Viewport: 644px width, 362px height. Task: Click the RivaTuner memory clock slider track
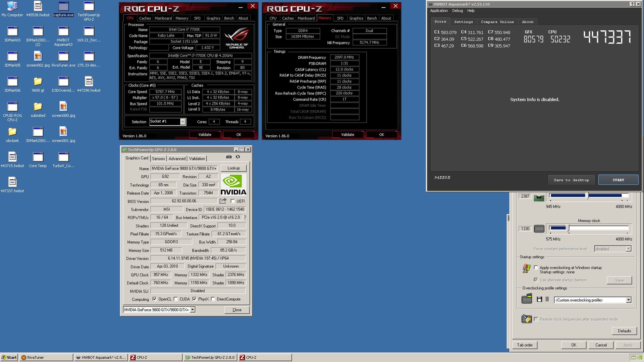(589, 228)
